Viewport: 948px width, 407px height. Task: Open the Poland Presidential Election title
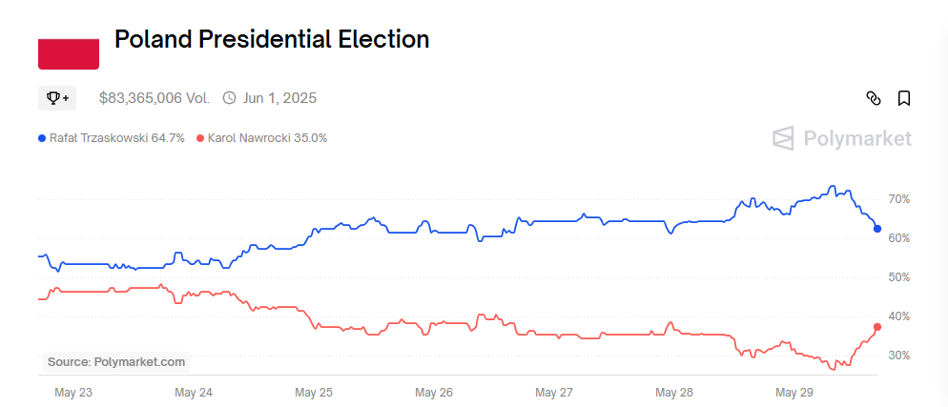(272, 40)
